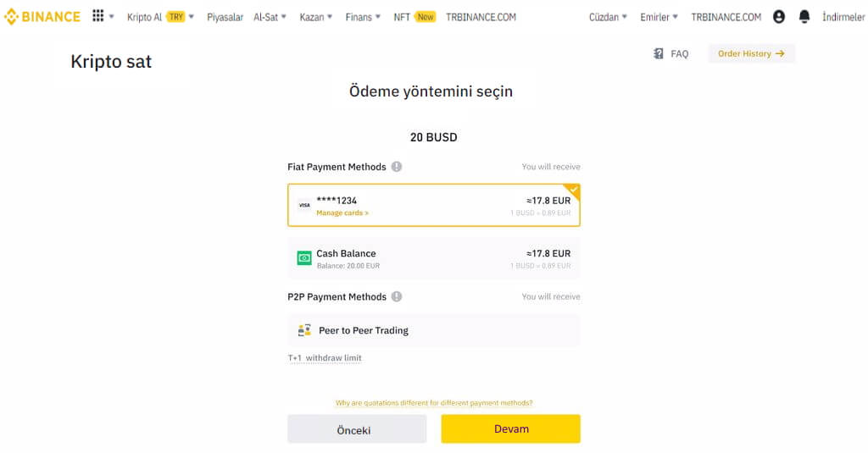This screenshot has width=868, height=453.
Task: Expand the Cüzdan dropdown menu
Action: click(608, 17)
